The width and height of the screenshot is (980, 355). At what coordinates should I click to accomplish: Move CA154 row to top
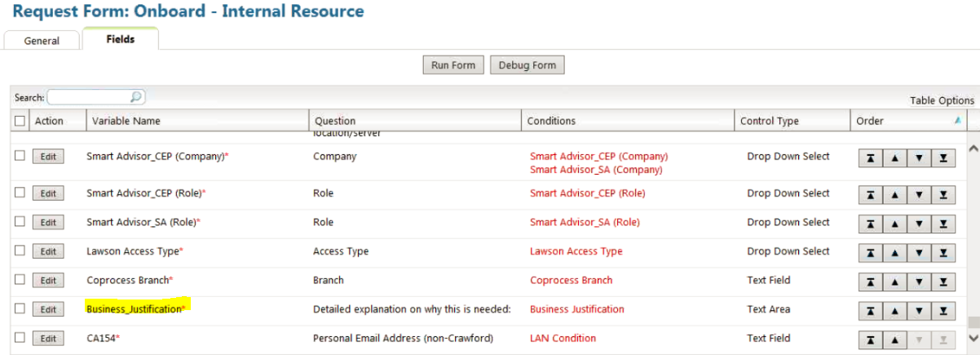point(870,339)
